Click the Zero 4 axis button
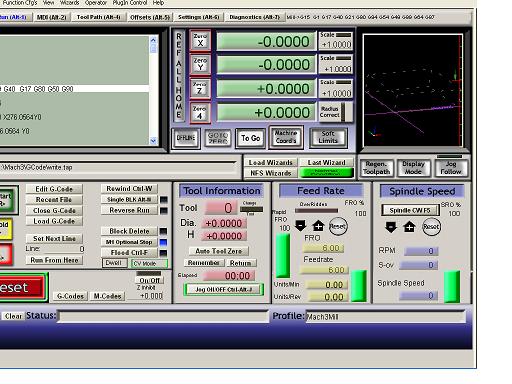The image size is (512, 384). [200, 112]
